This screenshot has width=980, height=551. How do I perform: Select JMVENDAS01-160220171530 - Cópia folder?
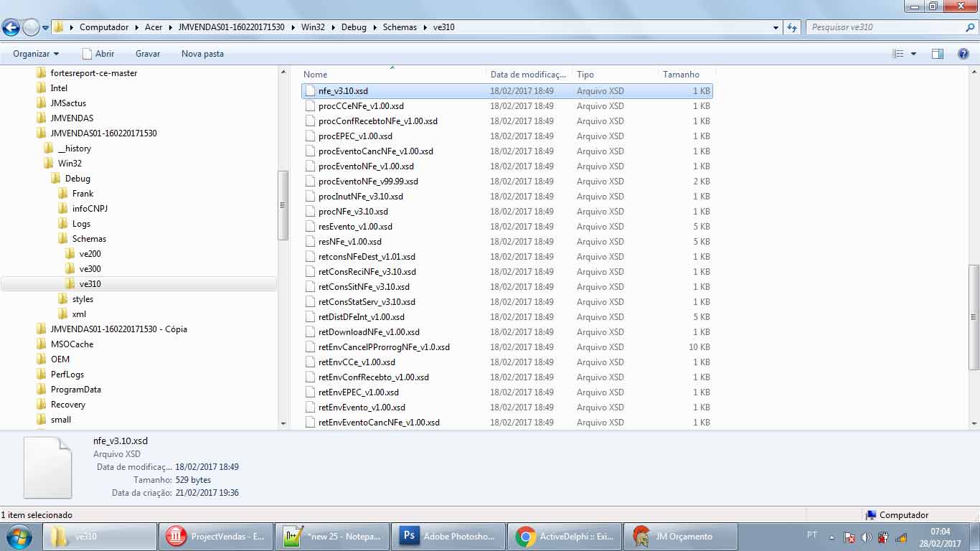tap(118, 329)
